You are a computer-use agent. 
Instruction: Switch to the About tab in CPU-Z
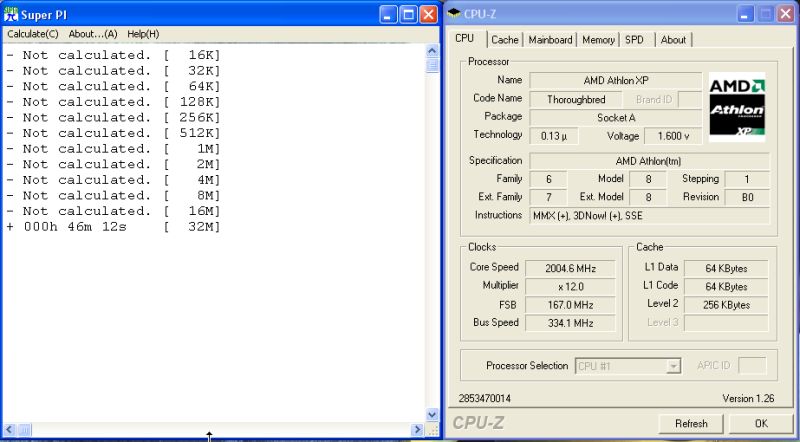(673, 40)
